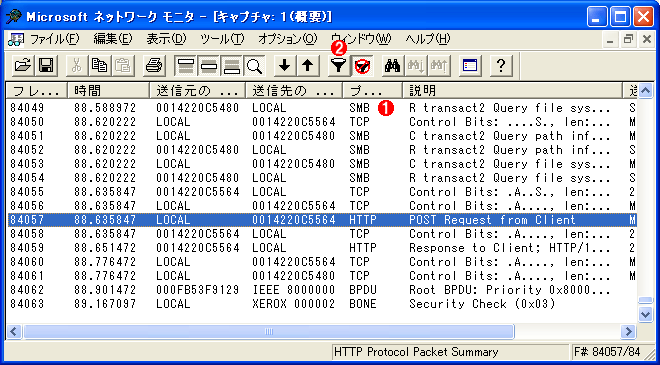Open the 表示(D) menu
660x365 pixels.
[x=166, y=39]
